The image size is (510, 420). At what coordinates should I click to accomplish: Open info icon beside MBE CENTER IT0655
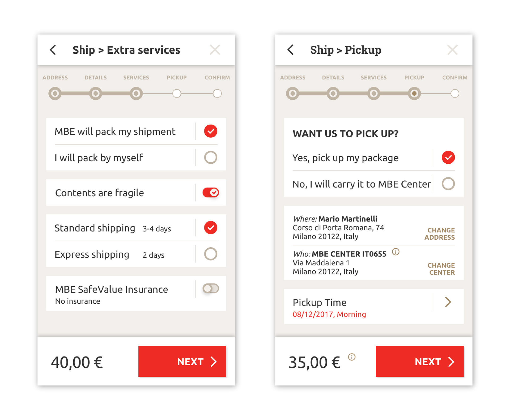pos(396,252)
